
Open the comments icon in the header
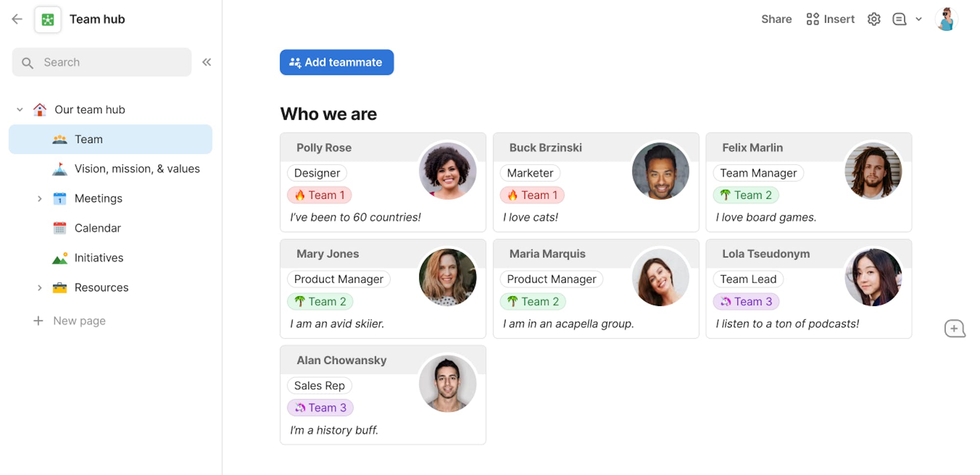point(899,19)
